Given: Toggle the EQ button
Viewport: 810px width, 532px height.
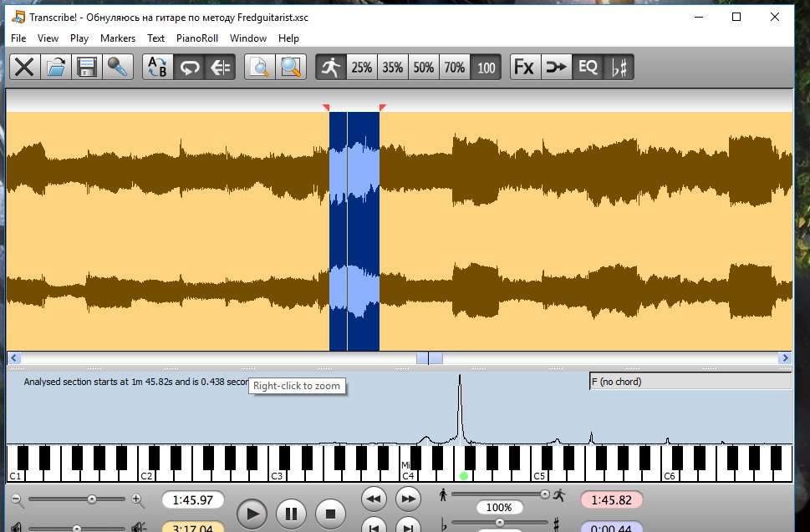Looking at the screenshot, I should tap(588, 67).
